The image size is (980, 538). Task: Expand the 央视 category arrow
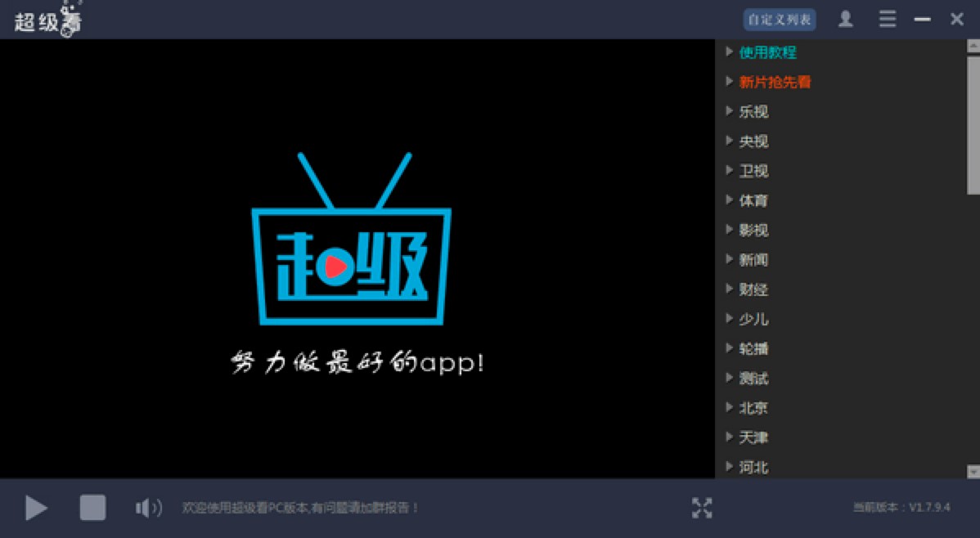[x=729, y=141]
